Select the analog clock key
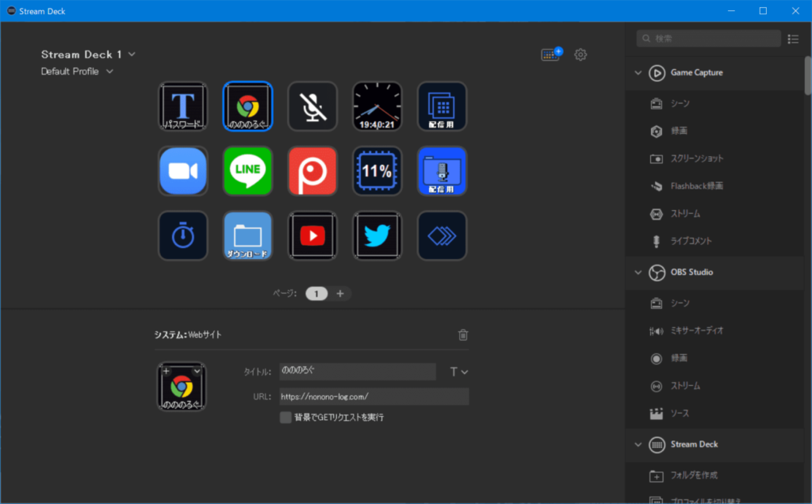This screenshot has width=812, height=504. tap(377, 106)
